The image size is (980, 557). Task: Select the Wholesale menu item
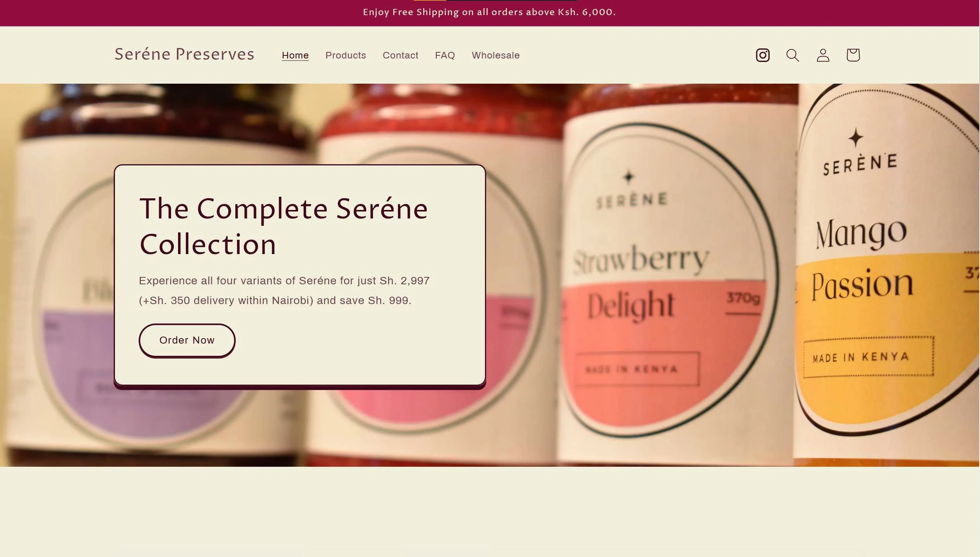pyautogui.click(x=495, y=55)
